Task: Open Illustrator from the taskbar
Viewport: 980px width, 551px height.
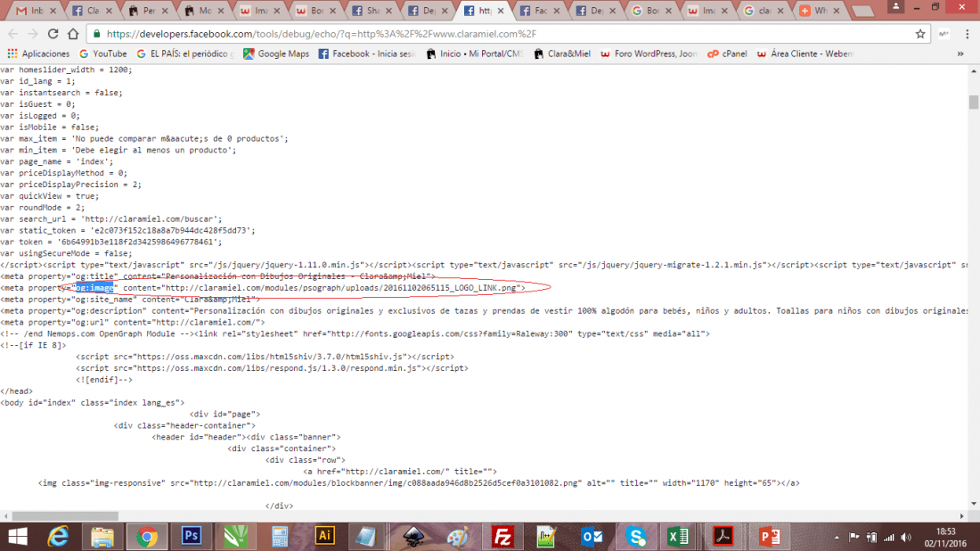Action: (324, 537)
